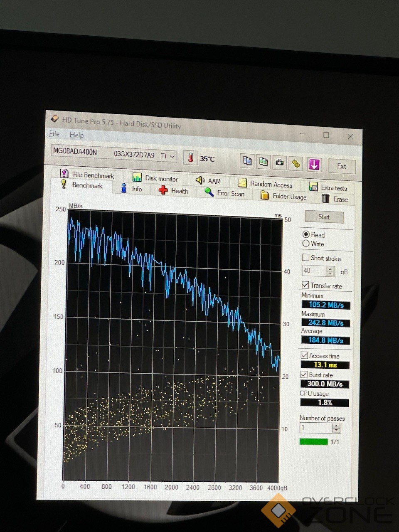Click the thermometer temperature icon

click(191, 158)
